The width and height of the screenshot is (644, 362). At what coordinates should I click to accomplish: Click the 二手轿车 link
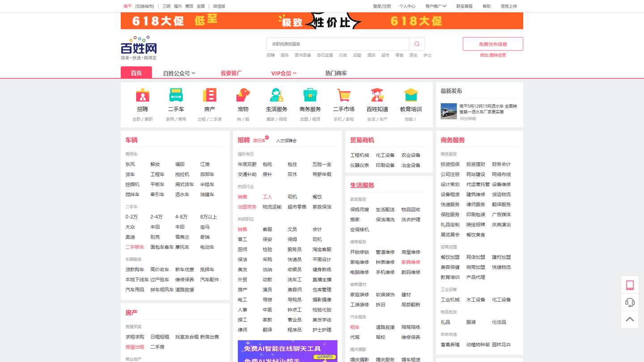click(x=135, y=247)
